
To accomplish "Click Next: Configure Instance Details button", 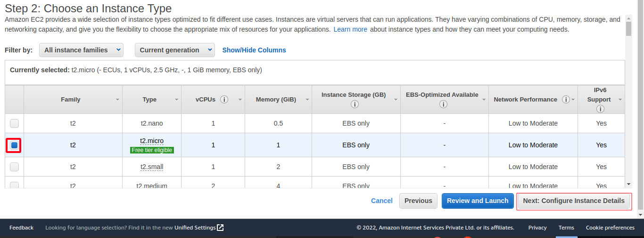I will point(574,201).
